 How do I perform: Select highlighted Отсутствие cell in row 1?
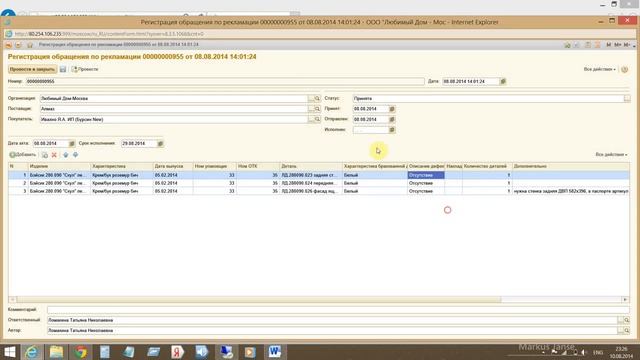click(x=426, y=175)
